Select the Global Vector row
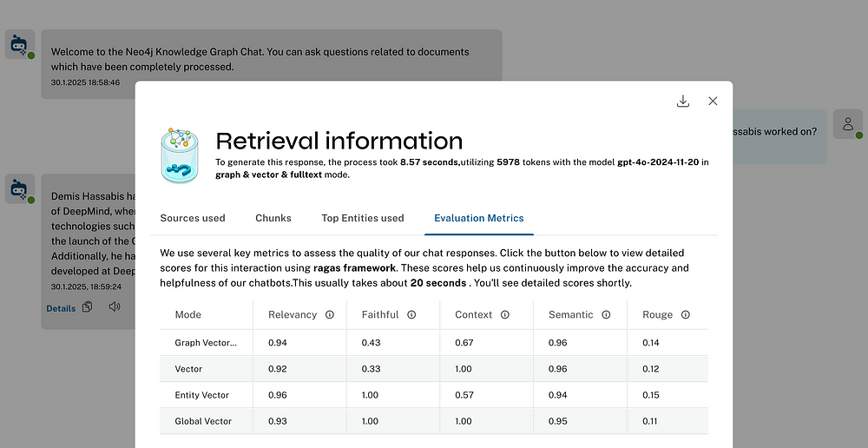The image size is (868, 448). pyautogui.click(x=433, y=421)
